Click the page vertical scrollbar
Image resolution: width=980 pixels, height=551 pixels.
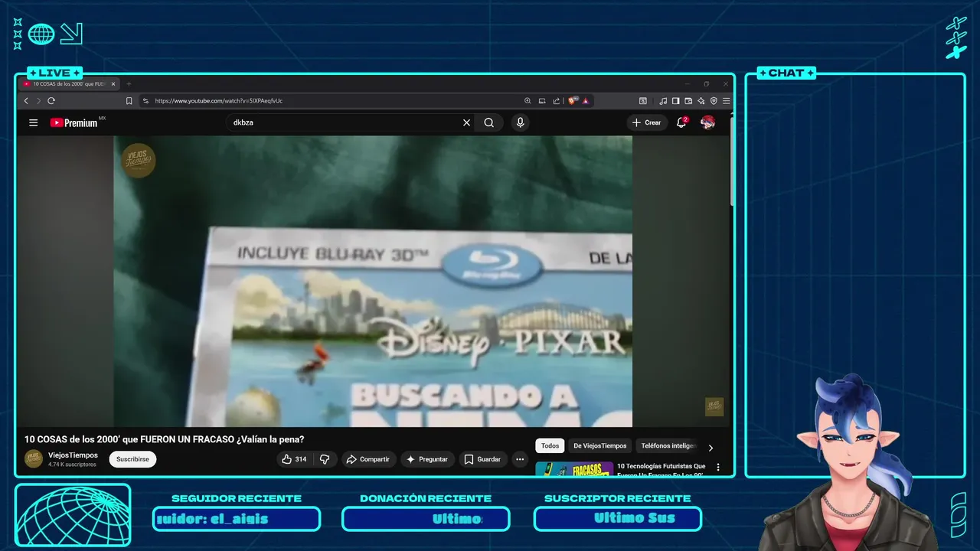click(732, 162)
